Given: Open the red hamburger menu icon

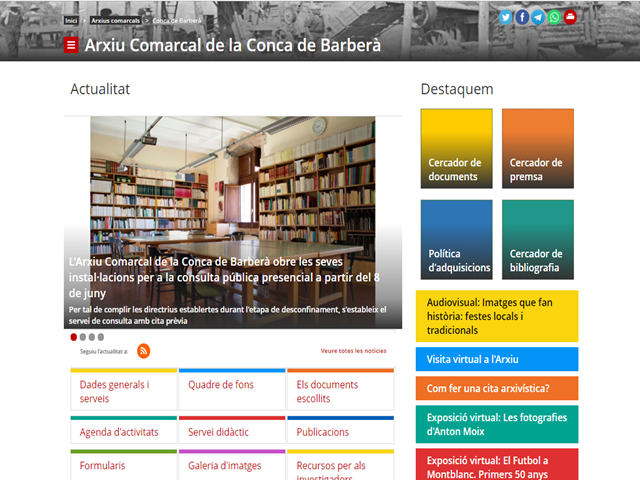Looking at the screenshot, I should 71,45.
